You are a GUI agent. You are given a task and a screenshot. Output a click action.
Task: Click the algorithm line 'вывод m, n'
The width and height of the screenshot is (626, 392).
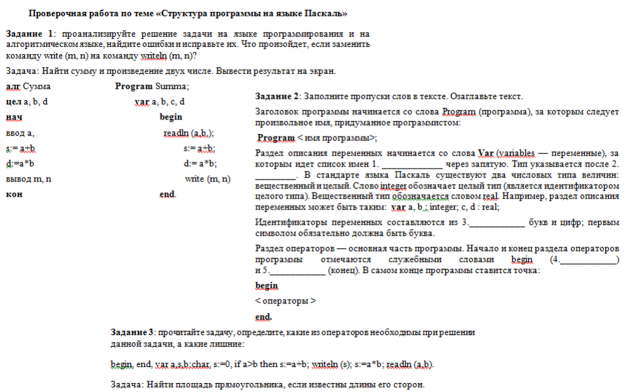(29, 179)
